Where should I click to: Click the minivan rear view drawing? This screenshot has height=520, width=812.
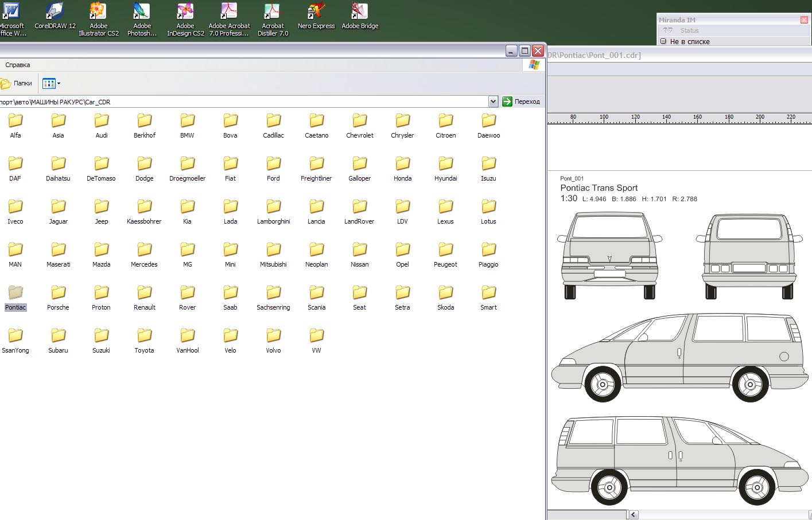(x=749, y=256)
